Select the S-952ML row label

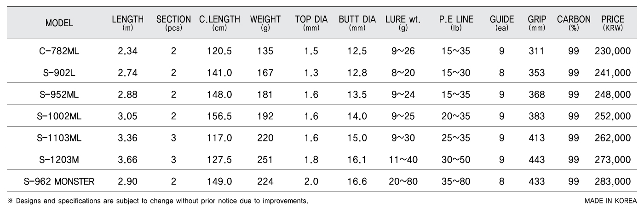(59, 95)
